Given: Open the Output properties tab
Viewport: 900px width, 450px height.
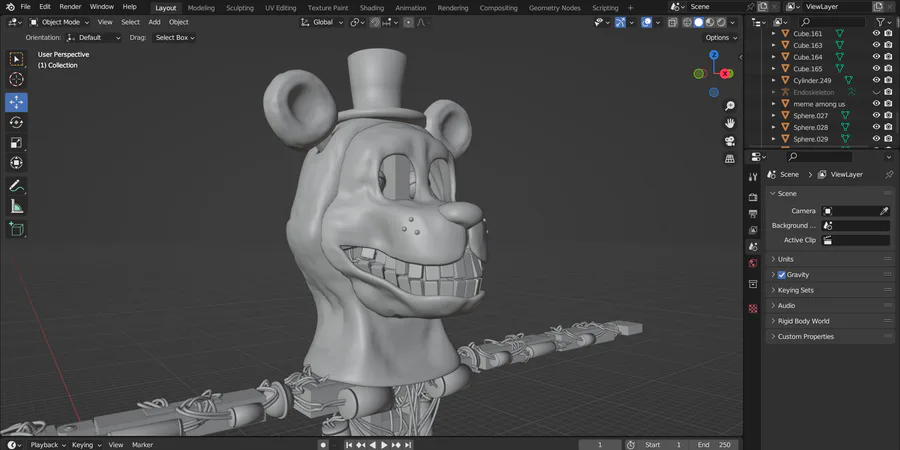Looking at the screenshot, I should 753,214.
